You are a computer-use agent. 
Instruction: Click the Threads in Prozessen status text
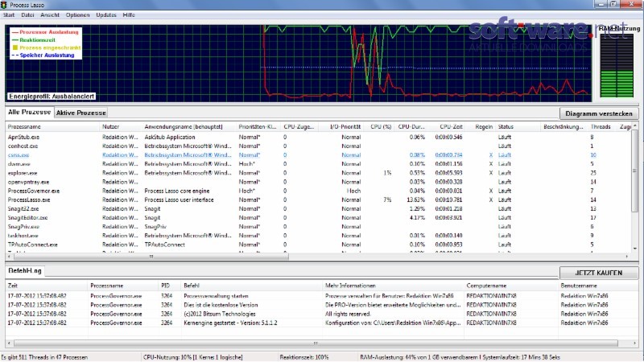[44, 357]
